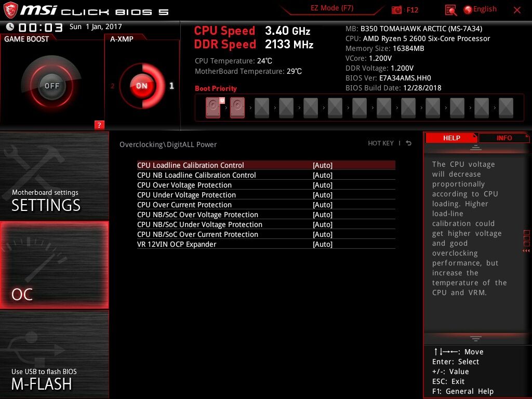
Task: Select the first boot device with U badge
Action: (213, 108)
